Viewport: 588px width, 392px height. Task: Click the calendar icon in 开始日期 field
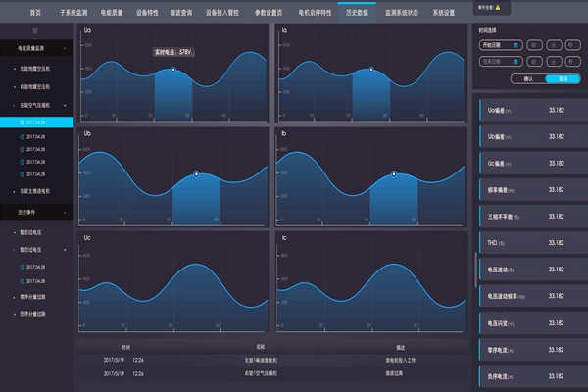514,45
